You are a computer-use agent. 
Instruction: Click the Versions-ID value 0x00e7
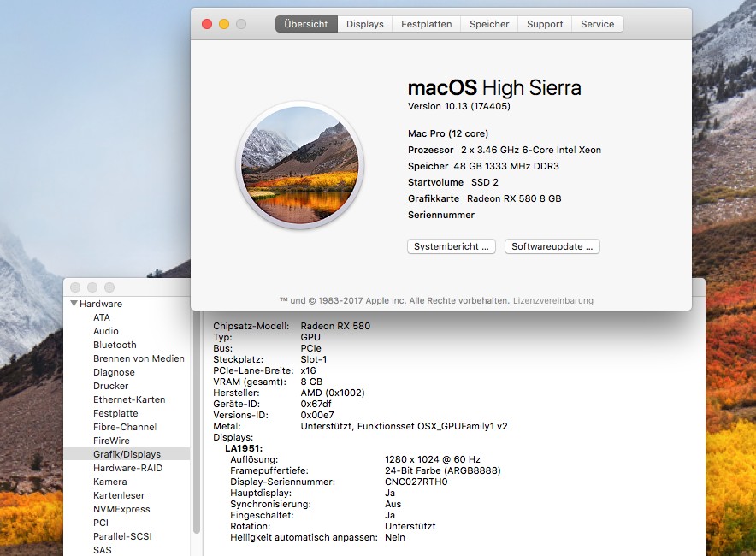click(x=317, y=415)
